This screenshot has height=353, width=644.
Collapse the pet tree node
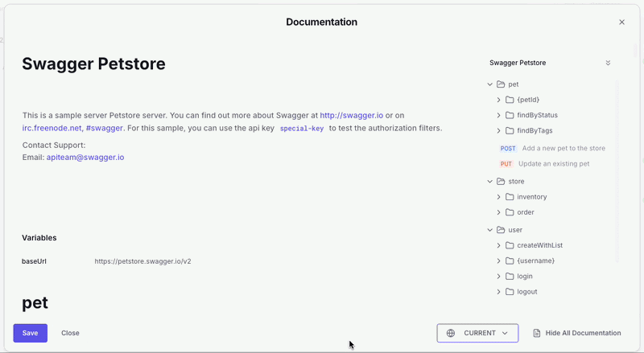[x=489, y=84]
